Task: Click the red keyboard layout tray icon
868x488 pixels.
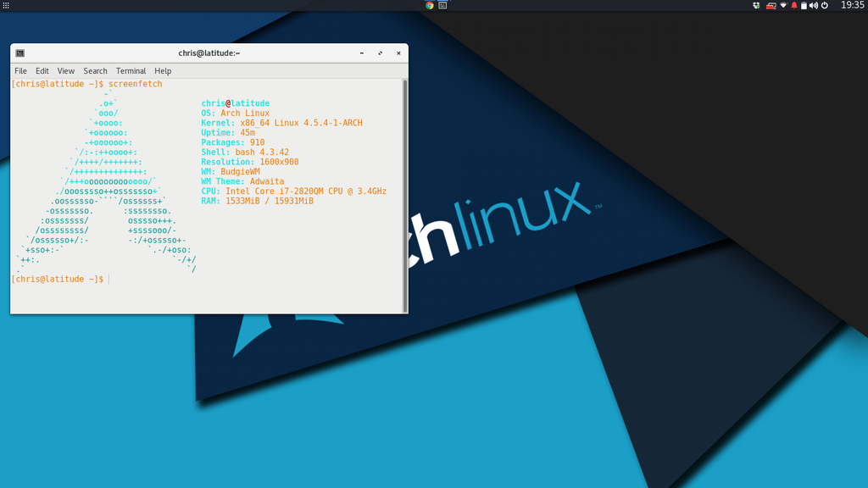Action: [771, 6]
